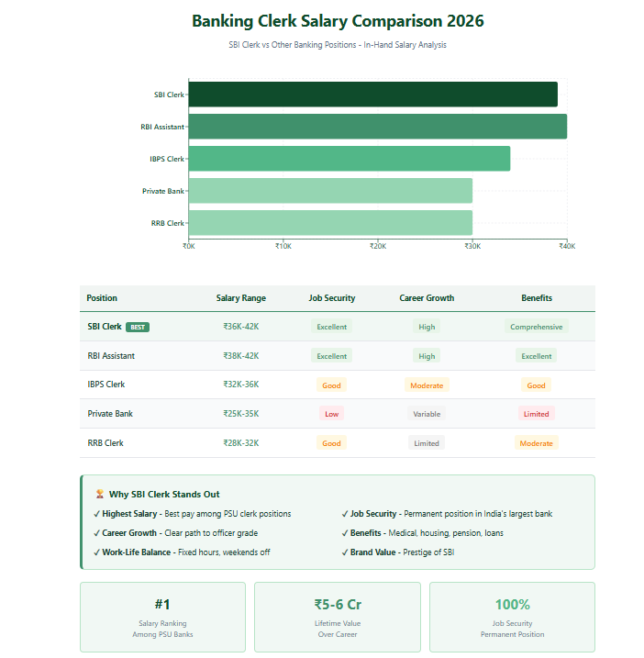Click the ₹20K axis label

pos(378,246)
